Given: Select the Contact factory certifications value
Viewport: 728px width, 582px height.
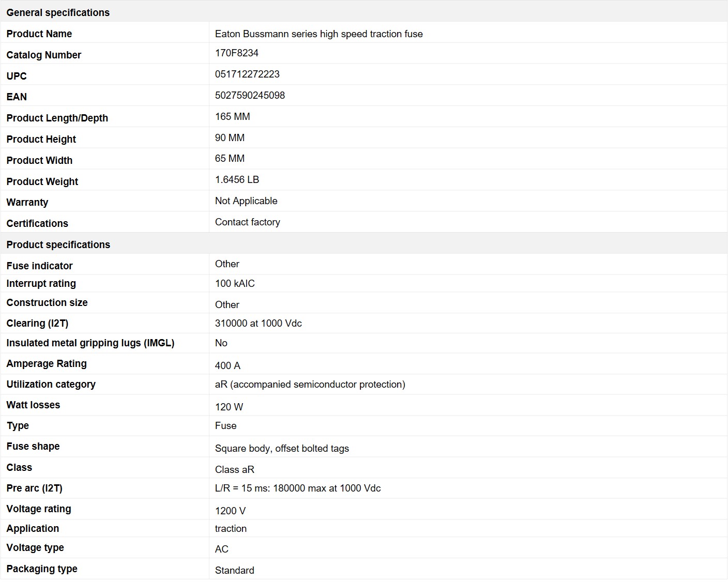Looking at the screenshot, I should (x=248, y=222).
